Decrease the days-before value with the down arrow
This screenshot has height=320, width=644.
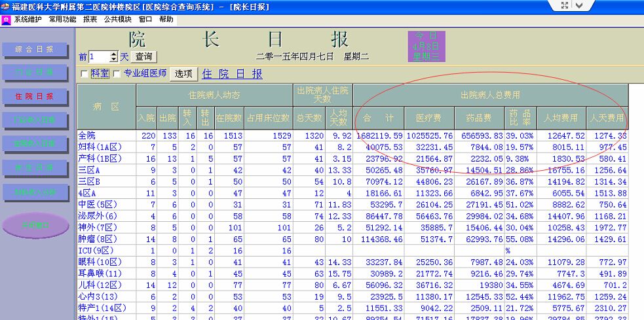[114, 60]
